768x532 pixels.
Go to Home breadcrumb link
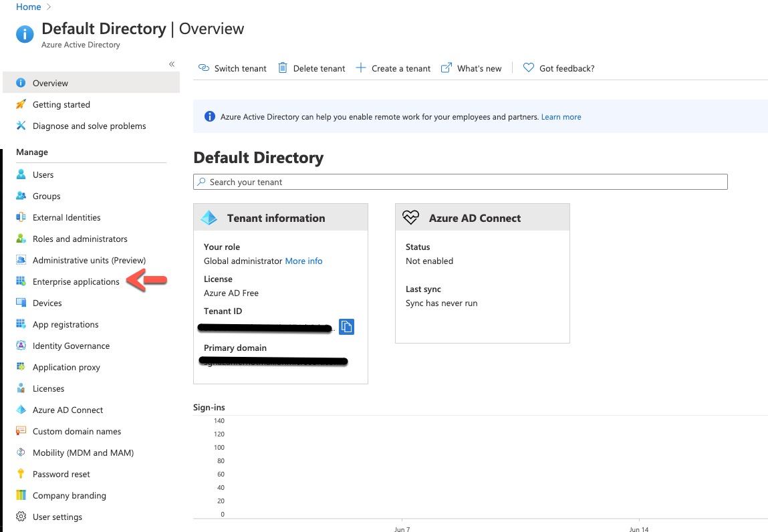[x=28, y=7]
